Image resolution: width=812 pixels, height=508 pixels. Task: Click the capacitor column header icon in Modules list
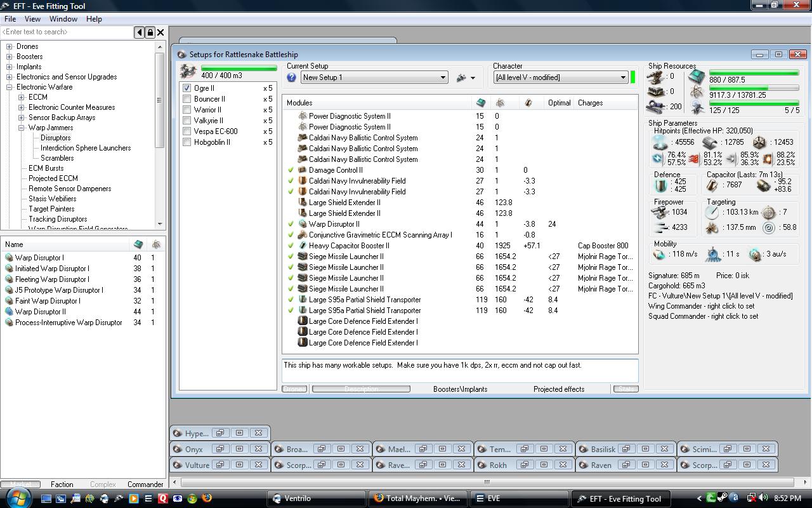click(x=528, y=103)
